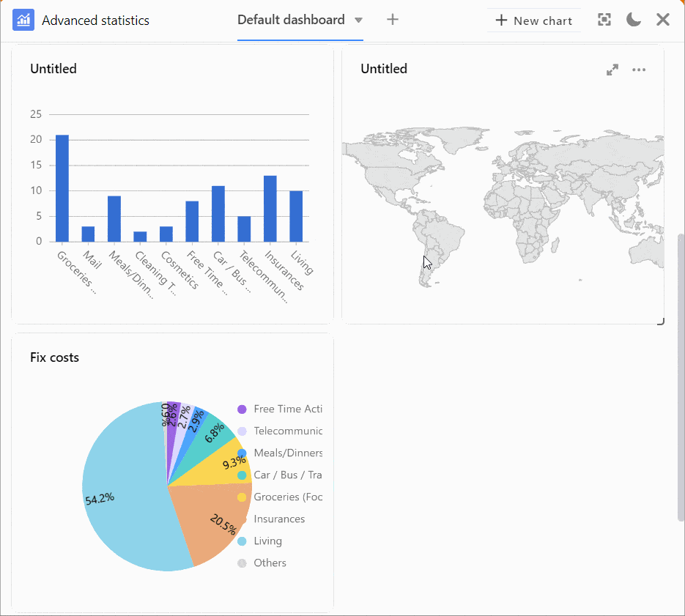The width and height of the screenshot is (685, 616).
Task: Toggle the Others entry in pie legend
Action: click(270, 563)
